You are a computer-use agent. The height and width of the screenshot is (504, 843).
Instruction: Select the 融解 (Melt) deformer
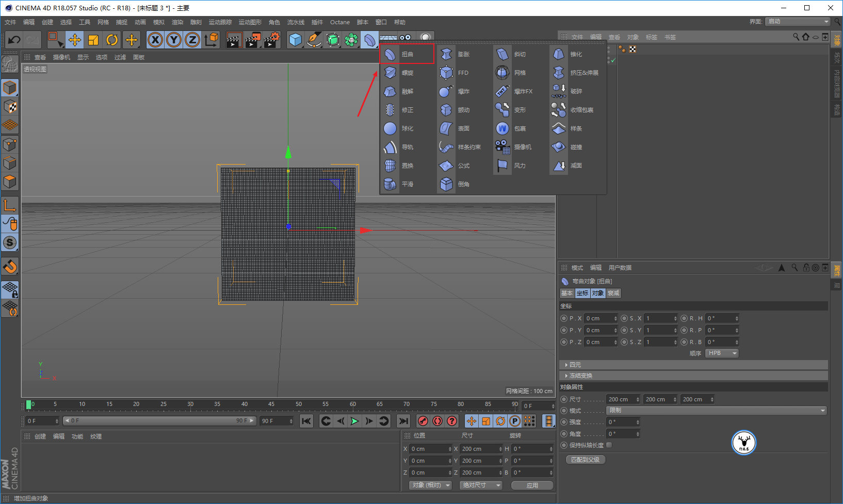399,91
